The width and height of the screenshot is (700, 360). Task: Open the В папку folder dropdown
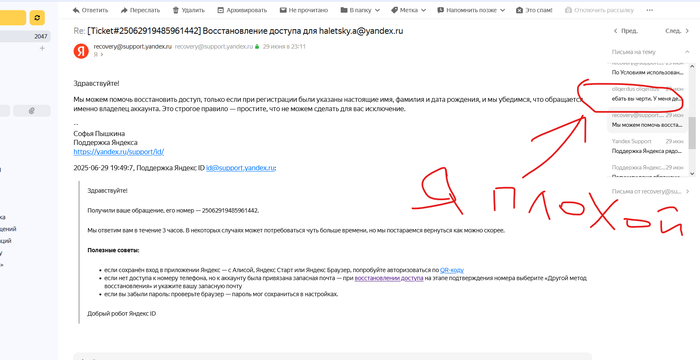pos(360,10)
